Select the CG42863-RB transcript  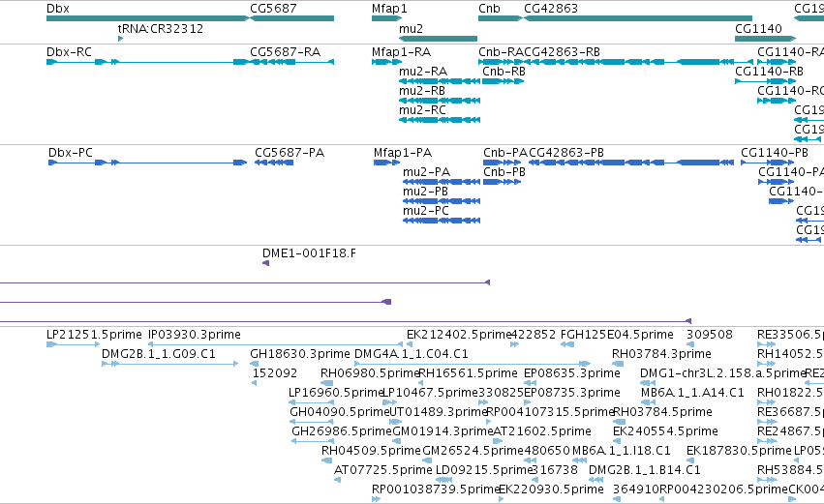coord(638,62)
